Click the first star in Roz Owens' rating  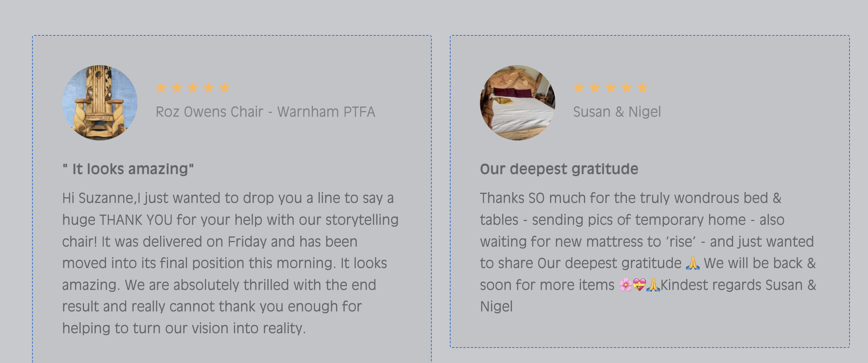click(161, 88)
